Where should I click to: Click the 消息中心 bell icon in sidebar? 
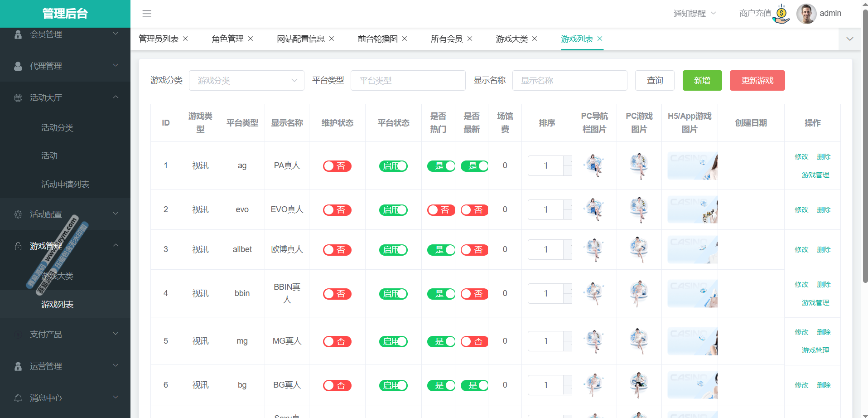(18, 398)
